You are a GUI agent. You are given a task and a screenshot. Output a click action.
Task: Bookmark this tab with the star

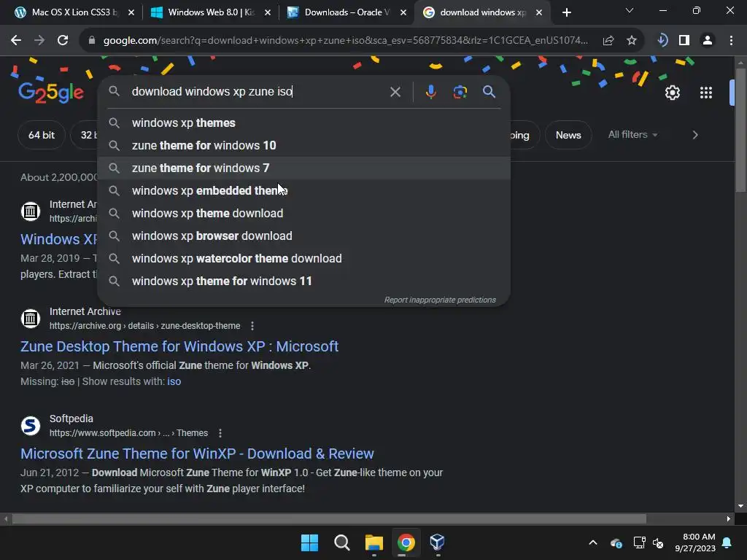[632, 41]
